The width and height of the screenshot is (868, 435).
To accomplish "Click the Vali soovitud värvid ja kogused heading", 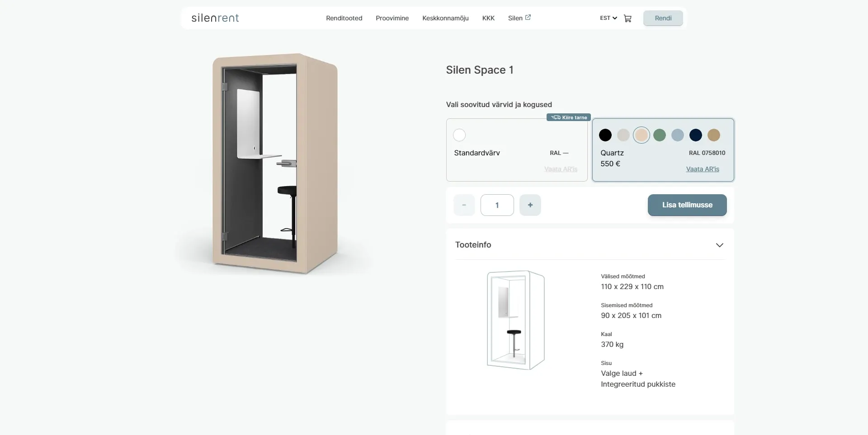I will coord(499,105).
